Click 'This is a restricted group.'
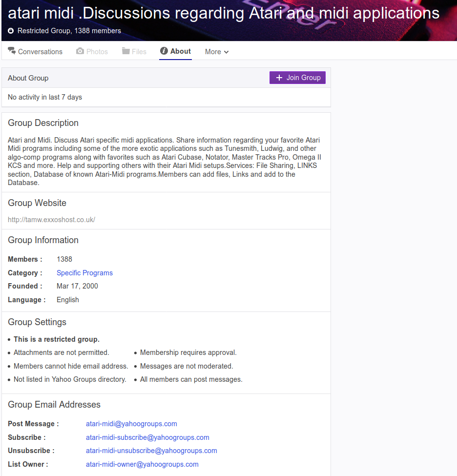This screenshot has height=476, width=457. click(57, 339)
